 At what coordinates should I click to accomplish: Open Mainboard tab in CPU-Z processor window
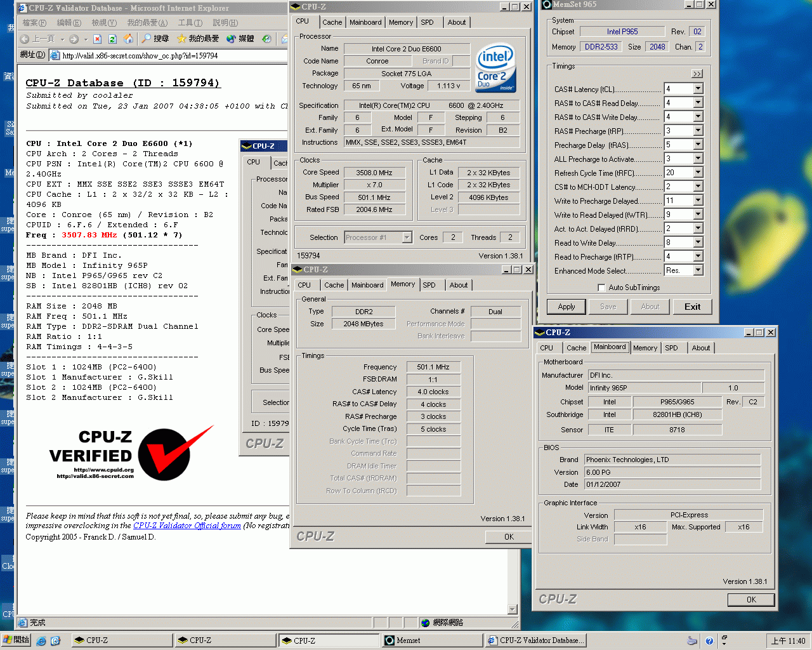click(365, 22)
